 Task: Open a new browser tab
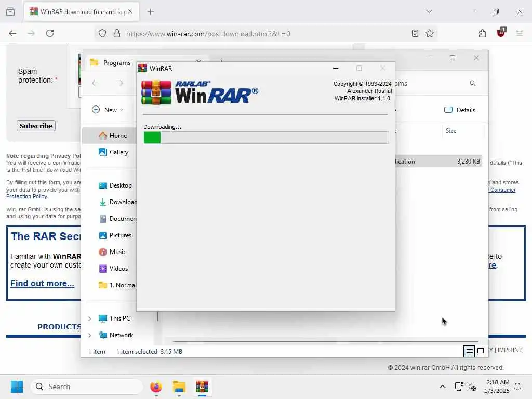point(151,12)
